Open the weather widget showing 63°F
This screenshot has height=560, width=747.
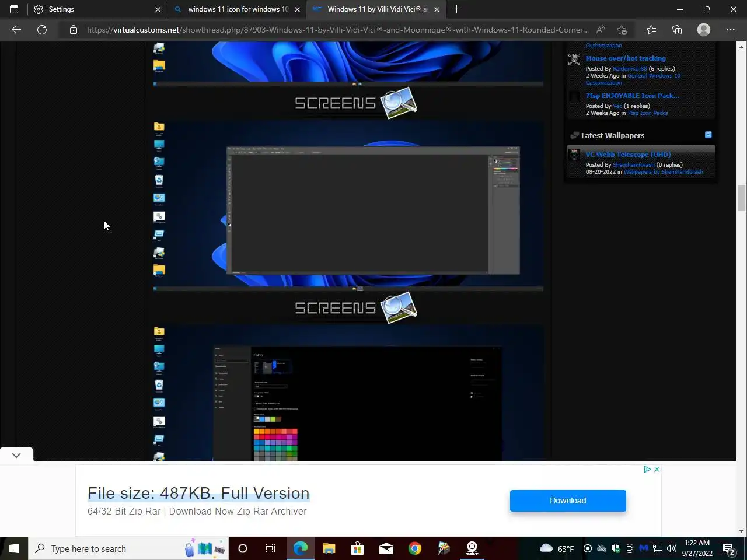point(557,548)
